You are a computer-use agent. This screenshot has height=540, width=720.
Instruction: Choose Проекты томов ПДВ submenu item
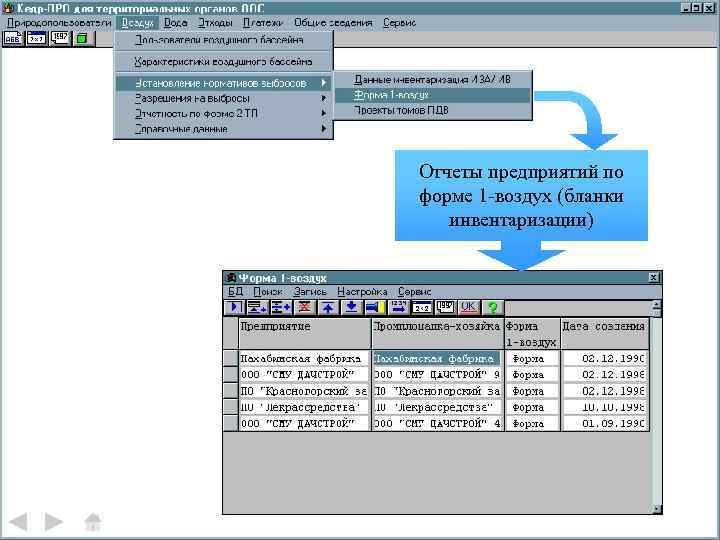[x=433, y=110]
